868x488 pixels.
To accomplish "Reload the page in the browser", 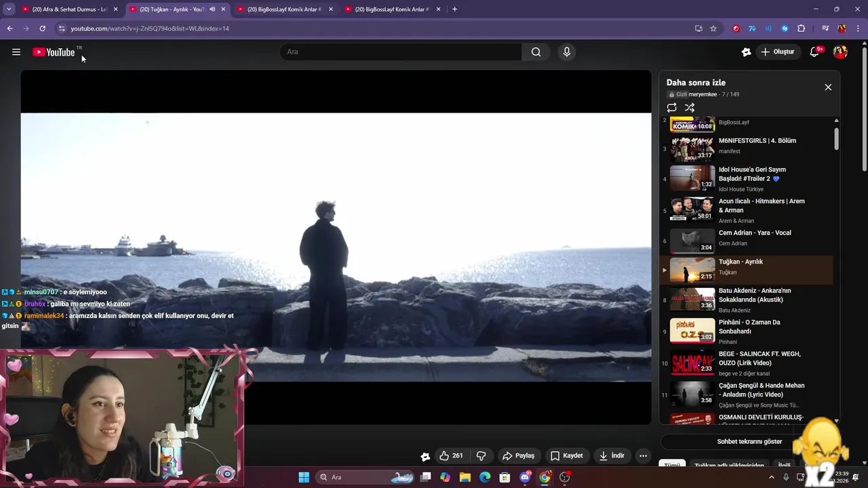I will tap(42, 28).
